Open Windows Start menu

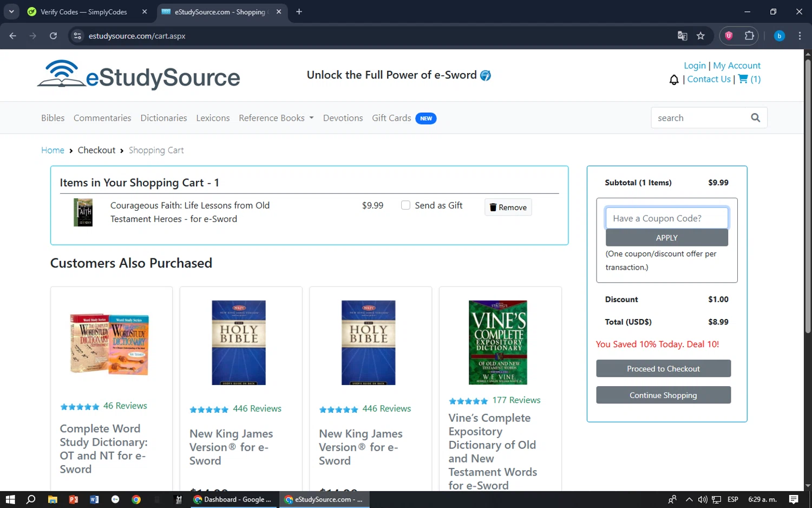[x=10, y=499]
